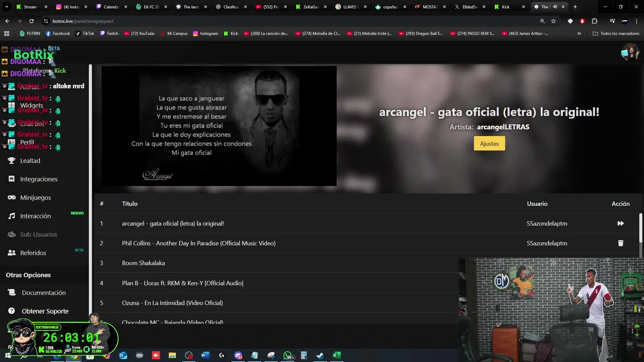Image resolution: width=644 pixels, height=362 pixels.
Task: Open Microsoft Word from the taskbar
Action: pos(205,355)
